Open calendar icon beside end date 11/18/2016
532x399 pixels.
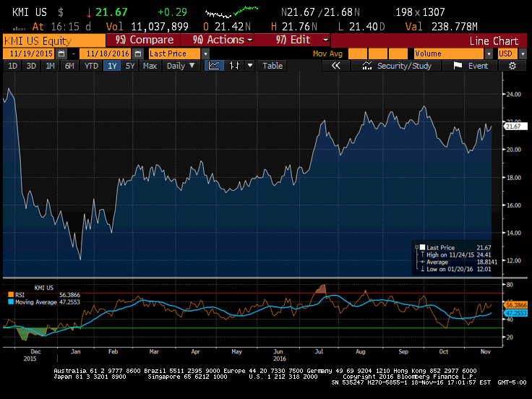click(138, 53)
